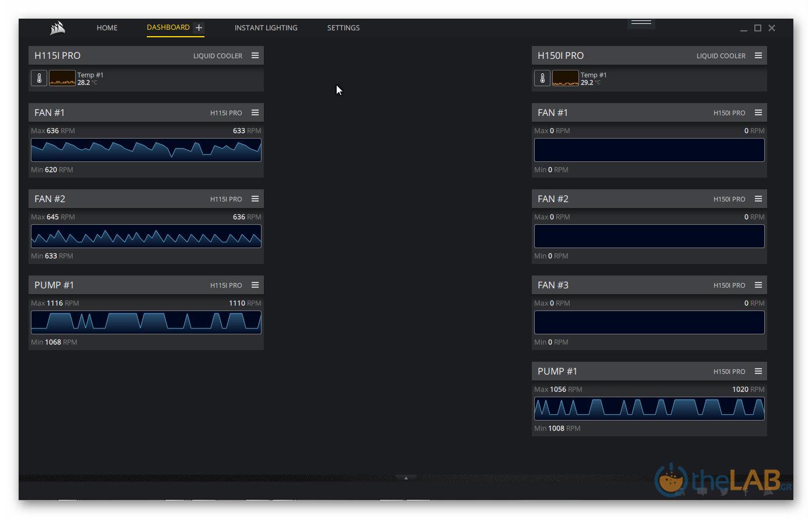Maximize the Corsair window
Viewport: 812px width, 519px height.
(758, 28)
